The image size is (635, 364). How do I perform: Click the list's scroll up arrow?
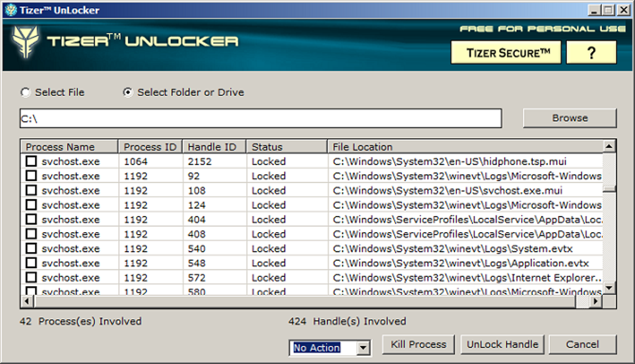coord(609,146)
